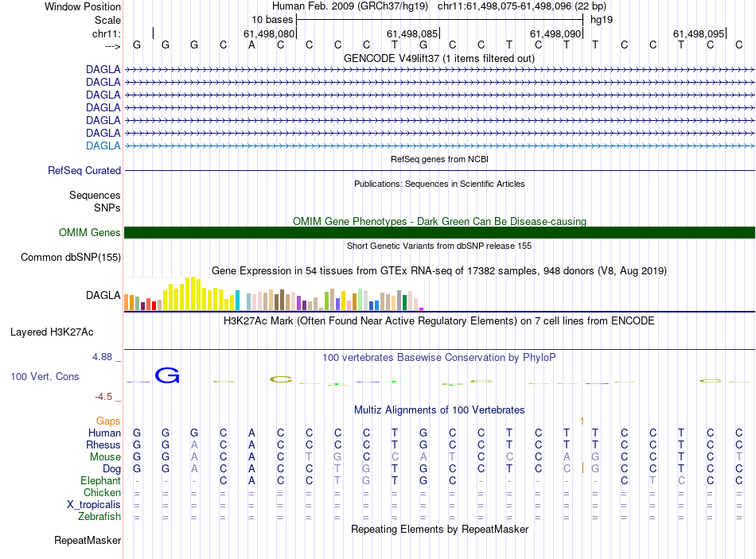Select the Mouse alignment row label

tap(105, 457)
